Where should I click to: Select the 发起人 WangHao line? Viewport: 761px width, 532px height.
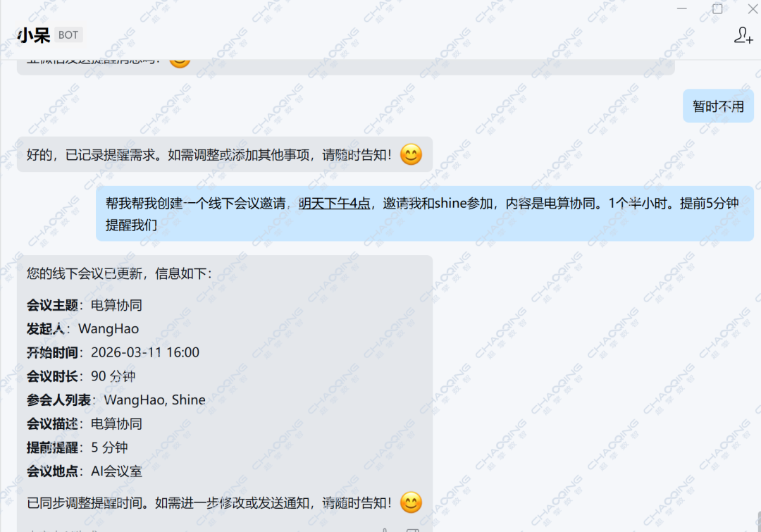[x=82, y=328]
